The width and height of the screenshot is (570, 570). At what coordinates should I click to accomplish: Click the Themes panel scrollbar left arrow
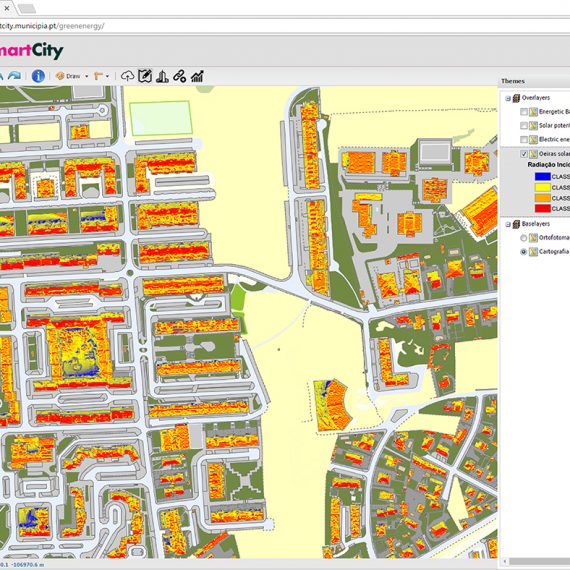click(x=504, y=562)
